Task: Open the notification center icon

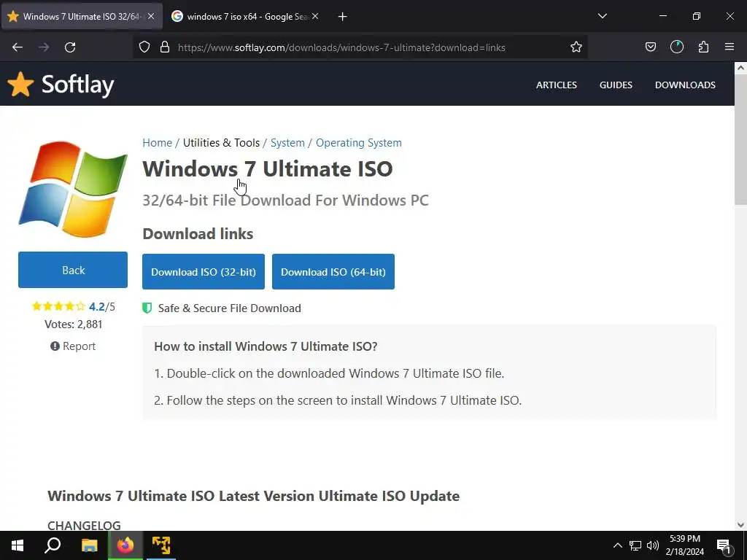Action: [724, 545]
